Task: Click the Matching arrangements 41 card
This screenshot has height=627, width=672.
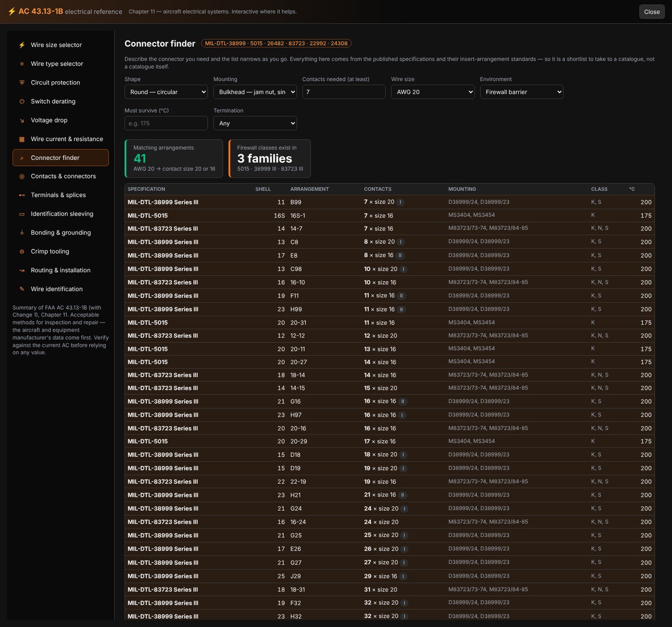Action: click(x=174, y=158)
